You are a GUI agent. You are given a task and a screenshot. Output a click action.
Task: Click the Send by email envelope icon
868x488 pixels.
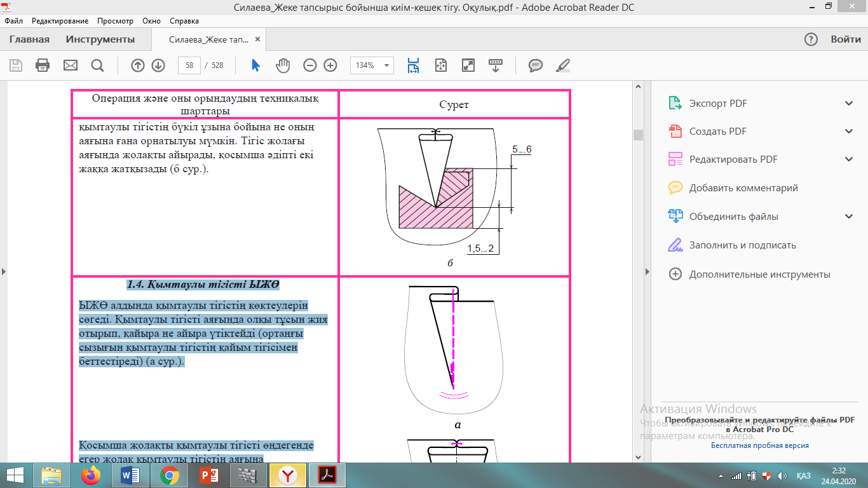coord(70,65)
